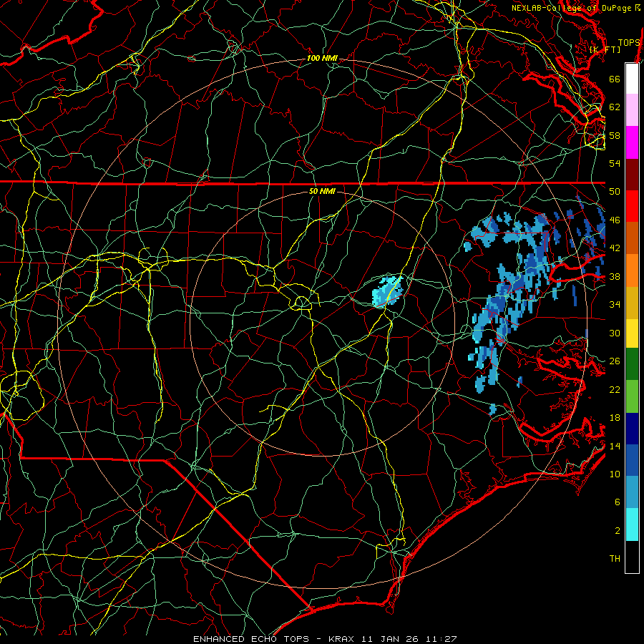The image size is (644, 644).
Task: Click the light pink legend swatch
Action: 632,110
